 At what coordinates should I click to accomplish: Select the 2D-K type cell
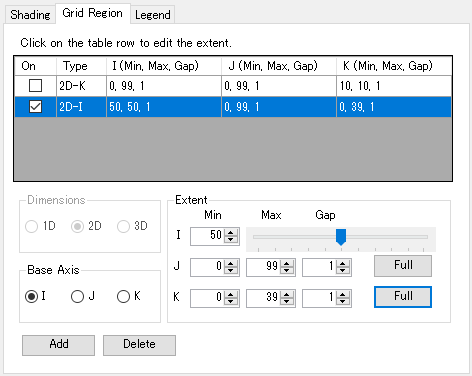pos(81,86)
